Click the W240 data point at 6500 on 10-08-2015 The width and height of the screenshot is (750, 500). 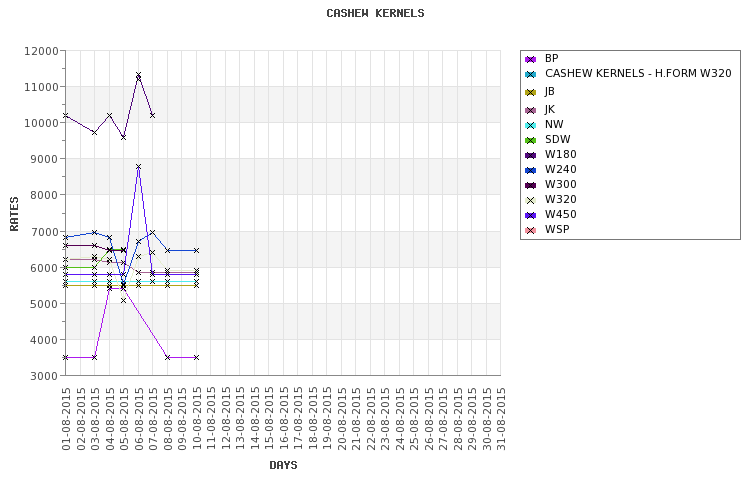[196, 250]
